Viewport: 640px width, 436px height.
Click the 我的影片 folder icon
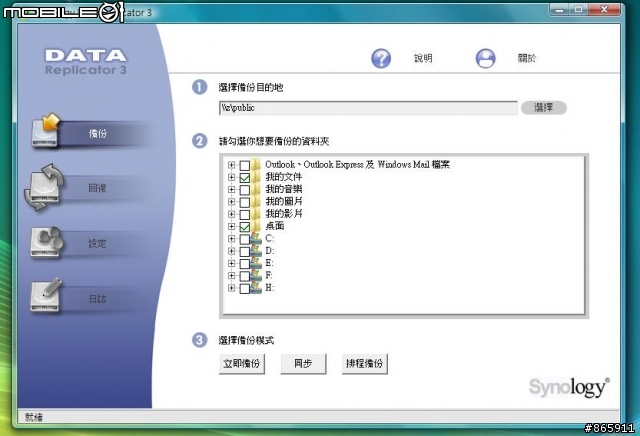pos(256,214)
